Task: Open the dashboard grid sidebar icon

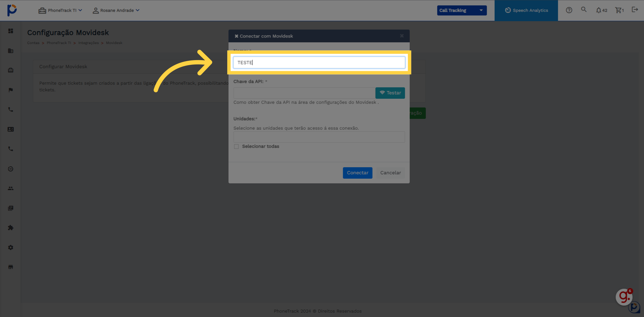Action: (11, 31)
